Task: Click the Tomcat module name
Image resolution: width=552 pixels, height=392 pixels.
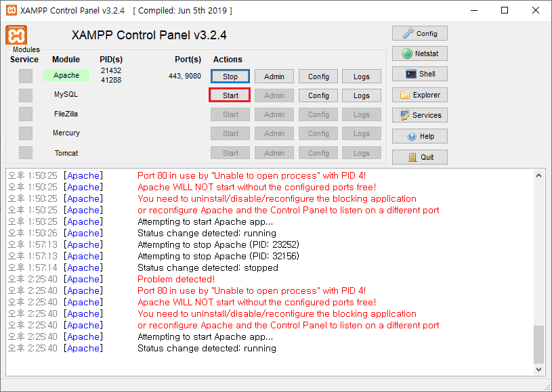Action: pos(66,153)
